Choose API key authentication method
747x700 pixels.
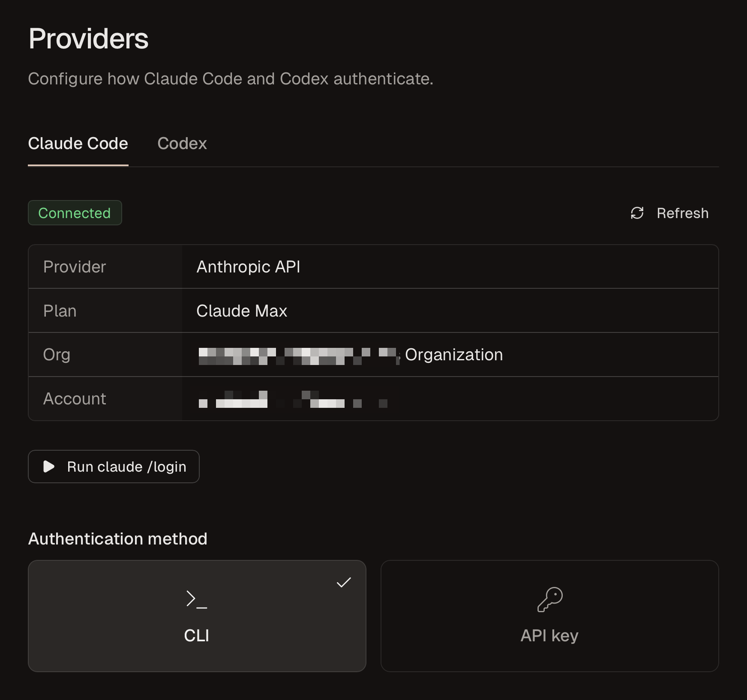[x=550, y=616]
